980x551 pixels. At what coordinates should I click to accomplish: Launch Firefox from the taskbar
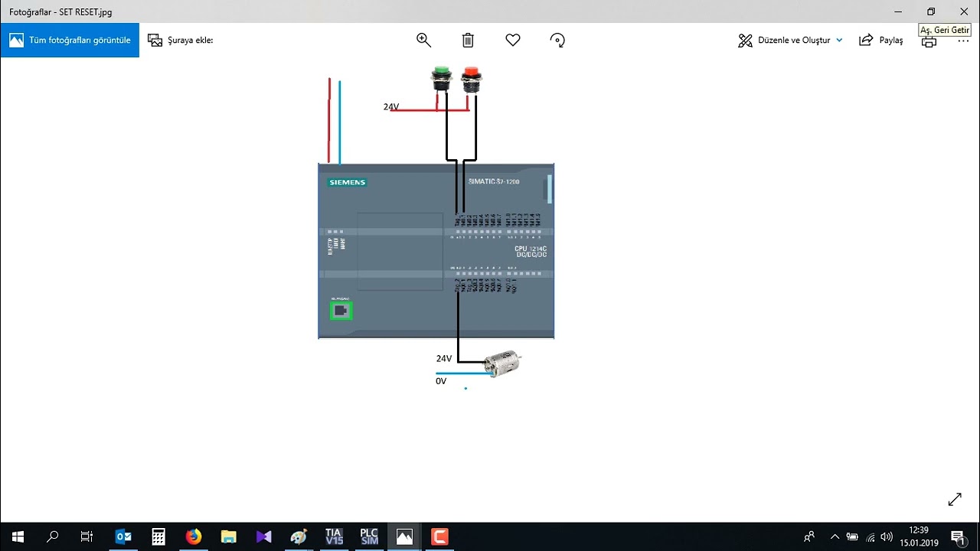pos(194,536)
